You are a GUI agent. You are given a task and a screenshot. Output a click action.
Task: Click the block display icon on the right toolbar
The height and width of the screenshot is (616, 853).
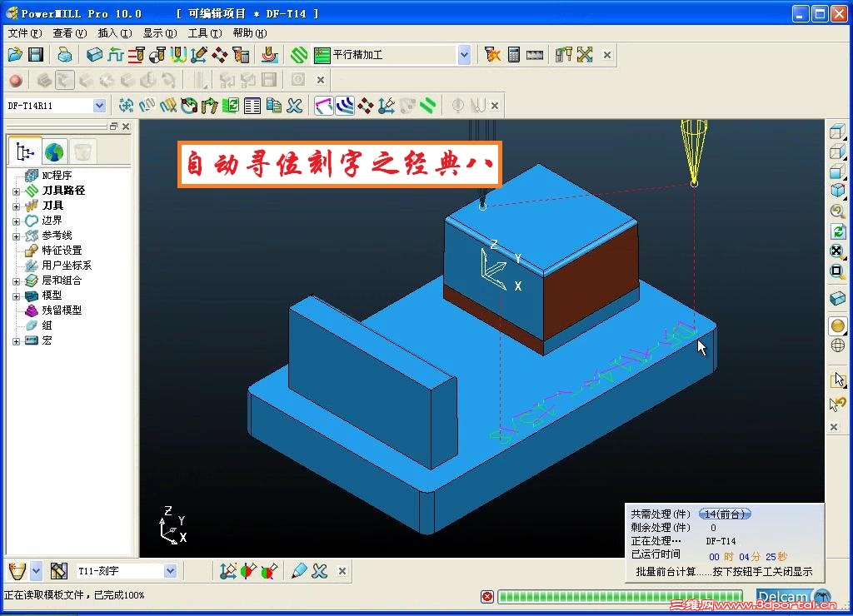pyautogui.click(x=838, y=298)
